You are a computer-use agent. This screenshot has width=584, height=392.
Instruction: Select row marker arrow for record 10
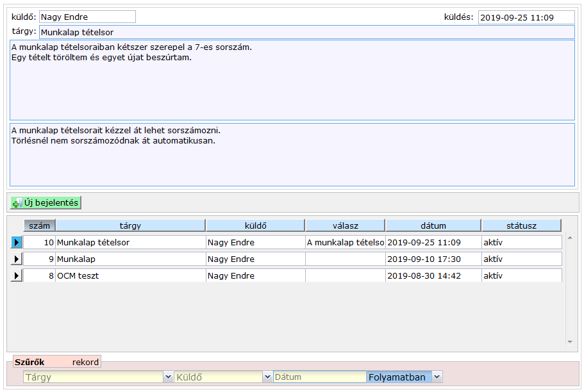click(17, 243)
